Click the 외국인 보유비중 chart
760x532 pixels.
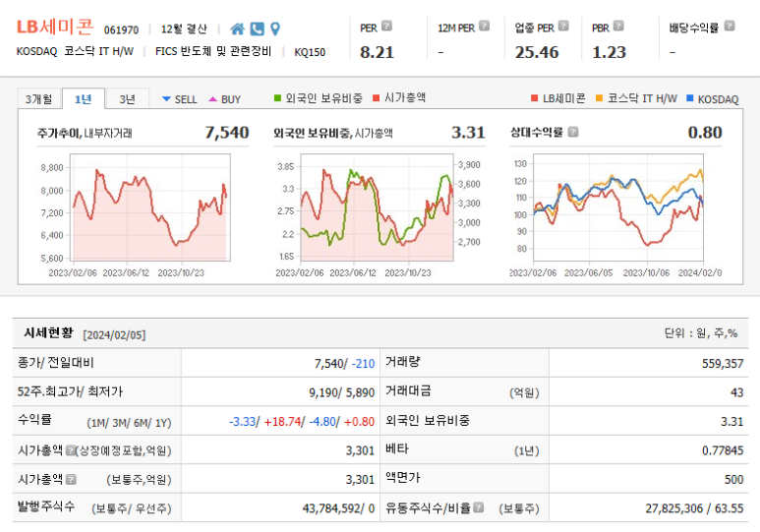[x=378, y=207]
